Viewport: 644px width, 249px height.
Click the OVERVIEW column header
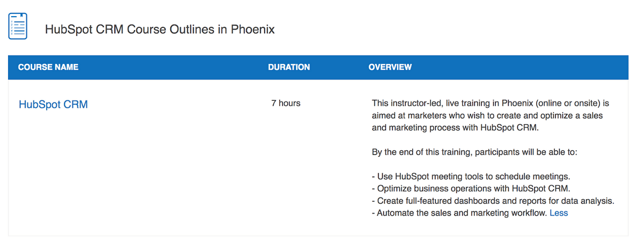(390, 67)
